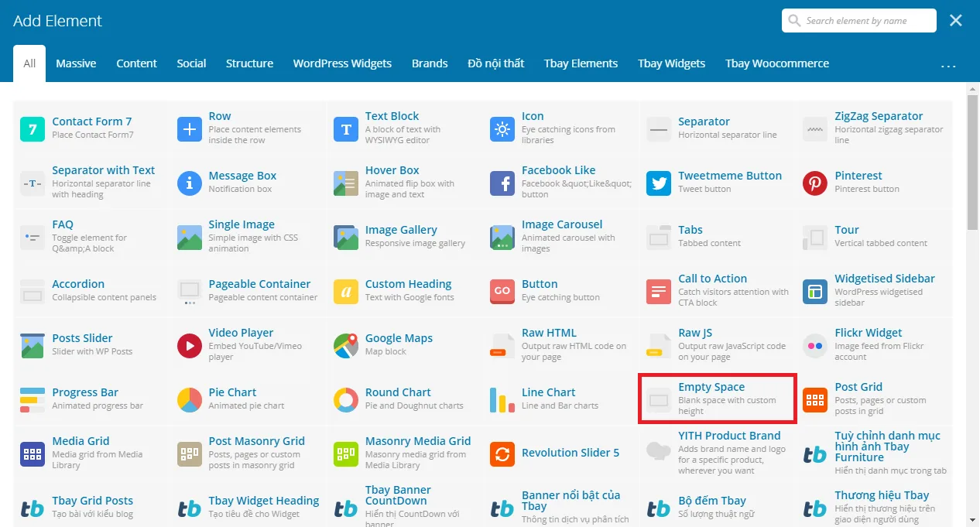Choose the Line Chart bars icon

coord(502,399)
